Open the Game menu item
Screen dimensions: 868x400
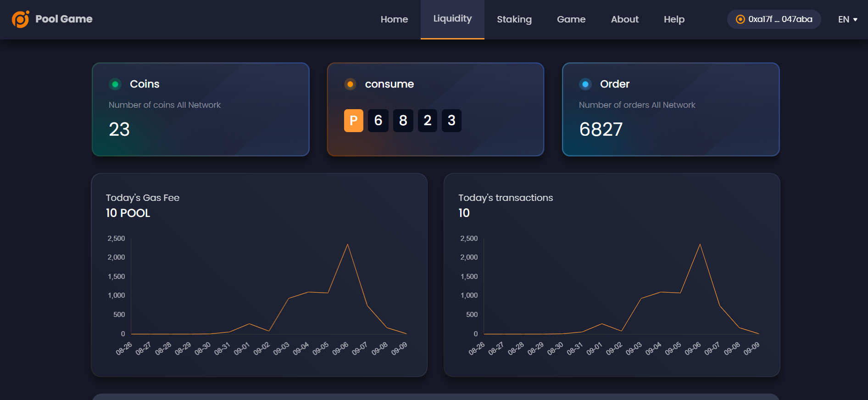tap(571, 19)
